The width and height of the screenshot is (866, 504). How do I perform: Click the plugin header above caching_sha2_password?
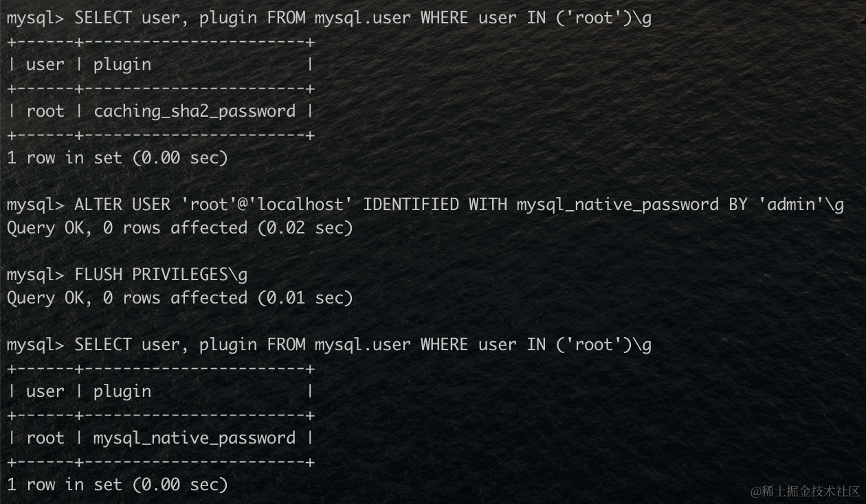(x=122, y=65)
